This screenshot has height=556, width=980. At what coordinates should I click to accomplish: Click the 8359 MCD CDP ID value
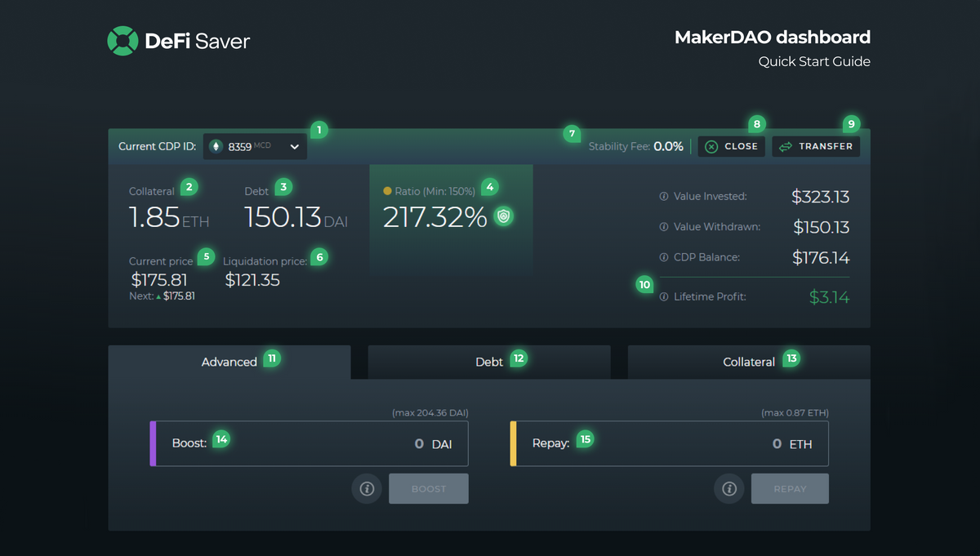coord(249,147)
